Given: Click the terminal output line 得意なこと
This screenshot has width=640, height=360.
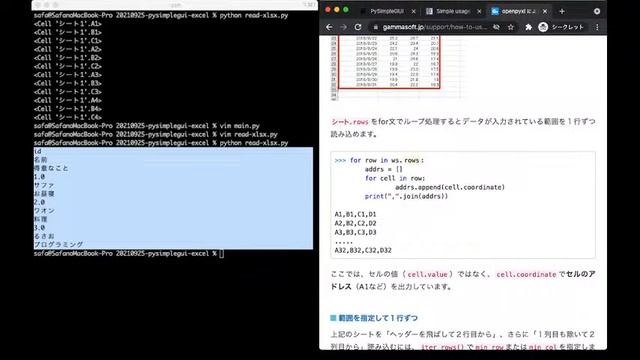Looking at the screenshot, I should tap(51, 168).
